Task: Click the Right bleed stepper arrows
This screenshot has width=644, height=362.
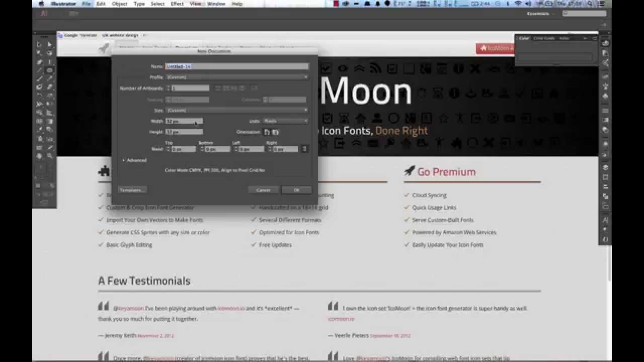Action: click(270, 149)
